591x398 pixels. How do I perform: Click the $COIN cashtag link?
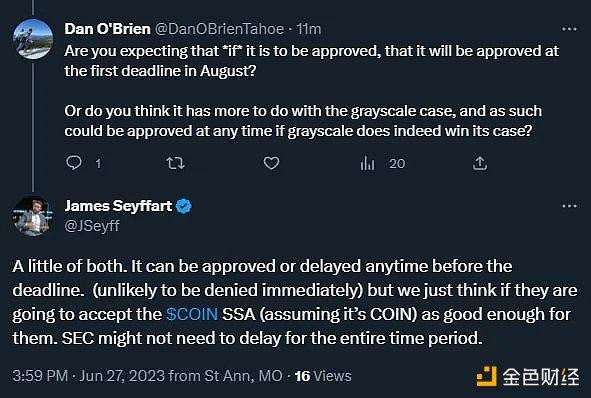click(x=192, y=314)
